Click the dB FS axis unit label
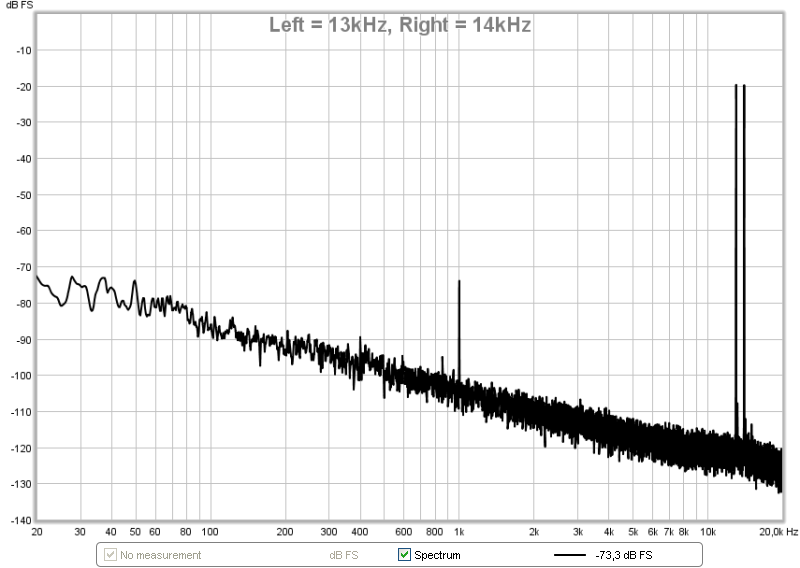 19,5
